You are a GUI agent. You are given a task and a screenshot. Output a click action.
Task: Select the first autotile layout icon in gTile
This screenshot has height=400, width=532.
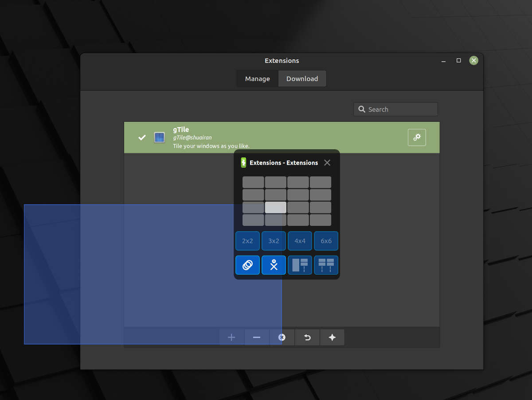pos(300,265)
